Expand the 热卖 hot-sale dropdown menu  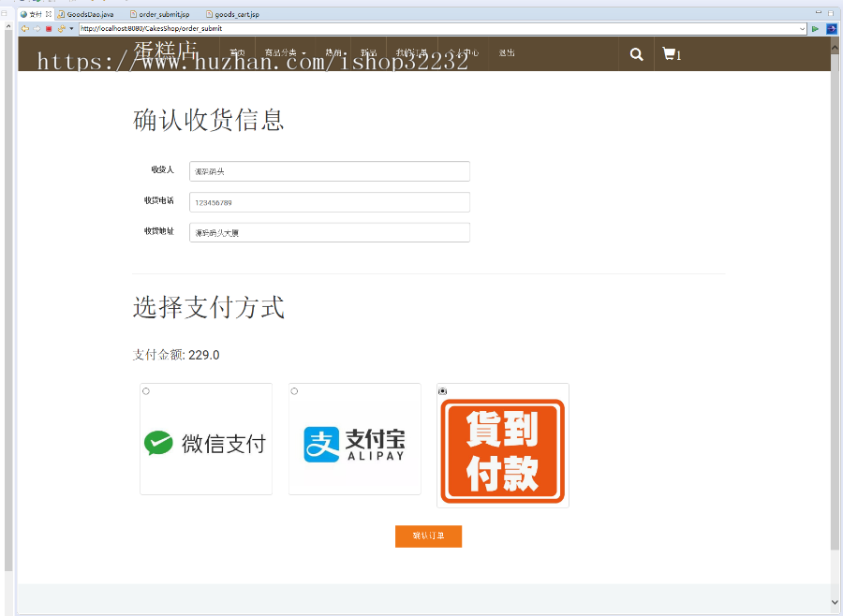(x=334, y=53)
